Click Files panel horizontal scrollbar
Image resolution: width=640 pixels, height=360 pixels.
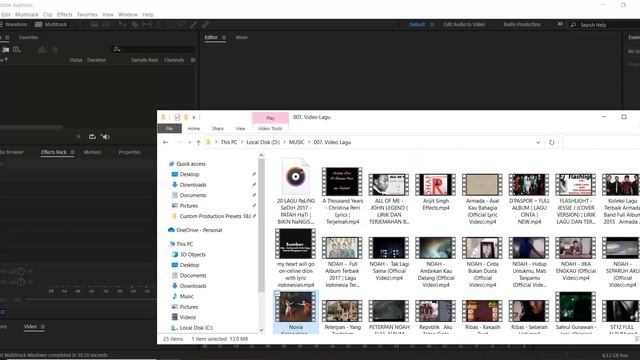tap(31, 127)
